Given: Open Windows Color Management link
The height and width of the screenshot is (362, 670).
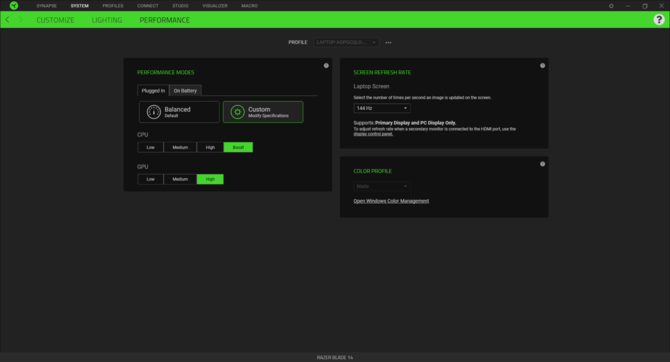Looking at the screenshot, I should pyautogui.click(x=391, y=201).
